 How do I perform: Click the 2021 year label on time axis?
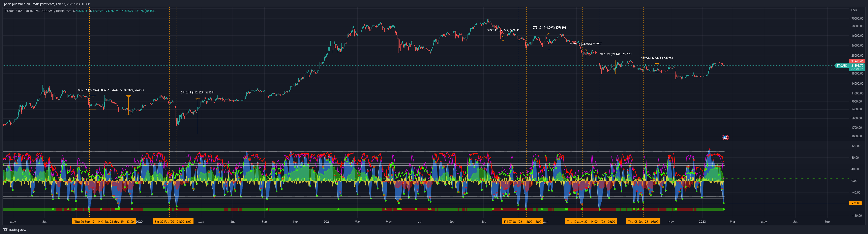pyautogui.click(x=327, y=222)
